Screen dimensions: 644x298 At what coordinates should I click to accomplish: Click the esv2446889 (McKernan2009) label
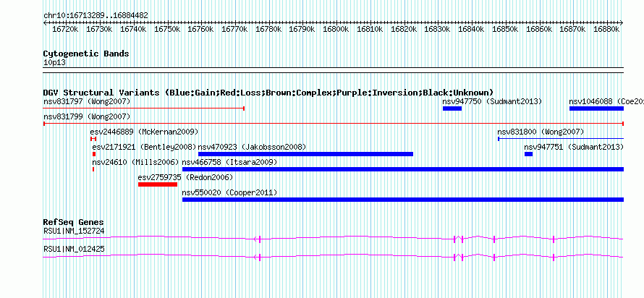pos(144,132)
